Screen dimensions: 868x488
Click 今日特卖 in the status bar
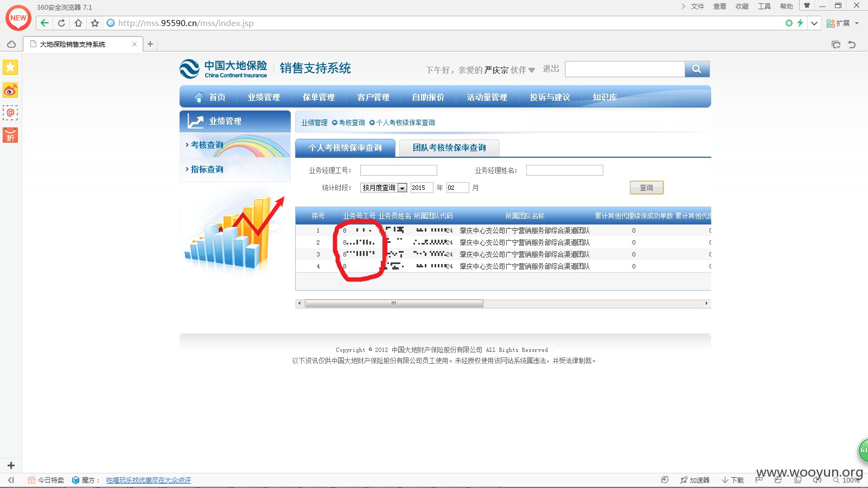(x=46, y=480)
